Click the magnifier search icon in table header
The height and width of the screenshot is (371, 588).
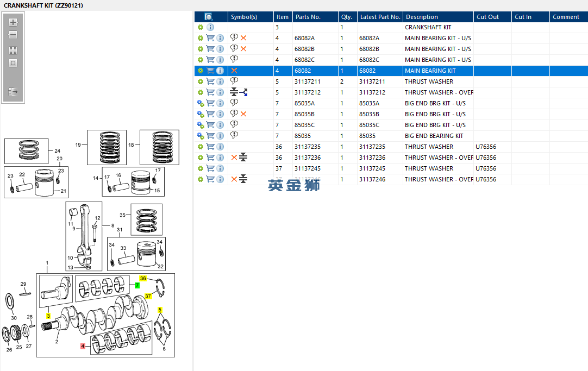[x=209, y=17]
